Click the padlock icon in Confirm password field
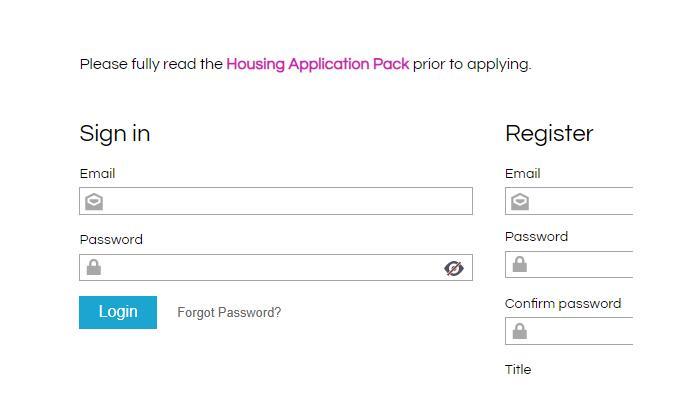The width and height of the screenshot is (700, 420). [x=520, y=331]
